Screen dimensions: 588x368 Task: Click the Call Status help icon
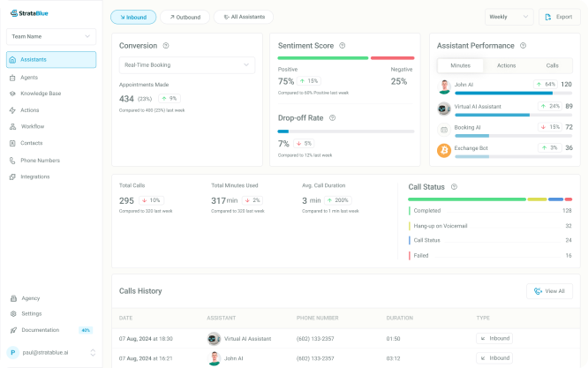[x=454, y=187]
